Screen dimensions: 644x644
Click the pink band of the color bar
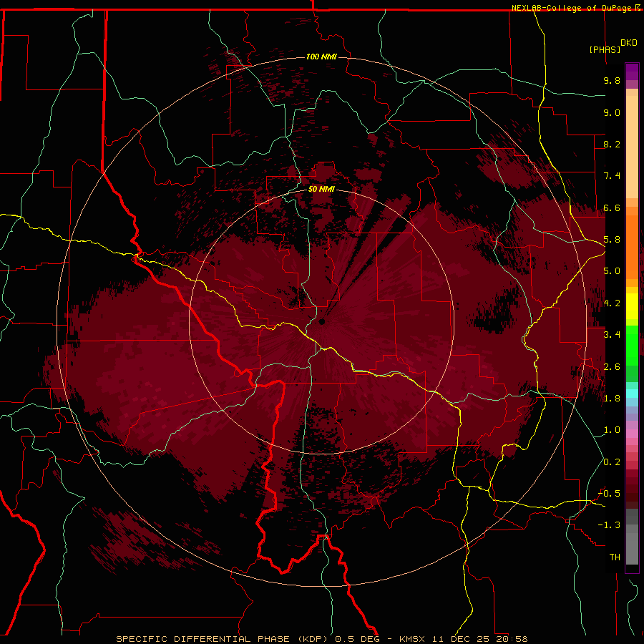pyautogui.click(x=632, y=434)
